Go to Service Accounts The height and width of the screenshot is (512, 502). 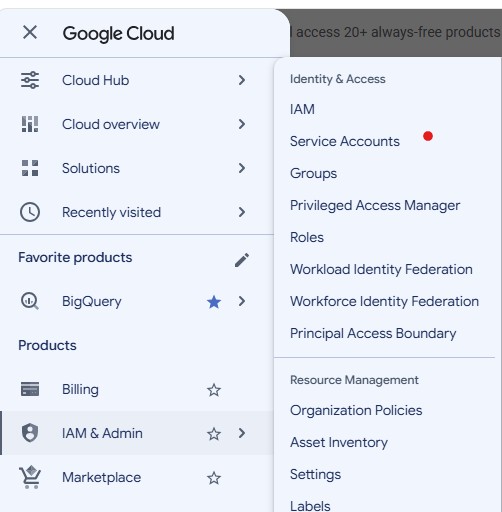(345, 141)
